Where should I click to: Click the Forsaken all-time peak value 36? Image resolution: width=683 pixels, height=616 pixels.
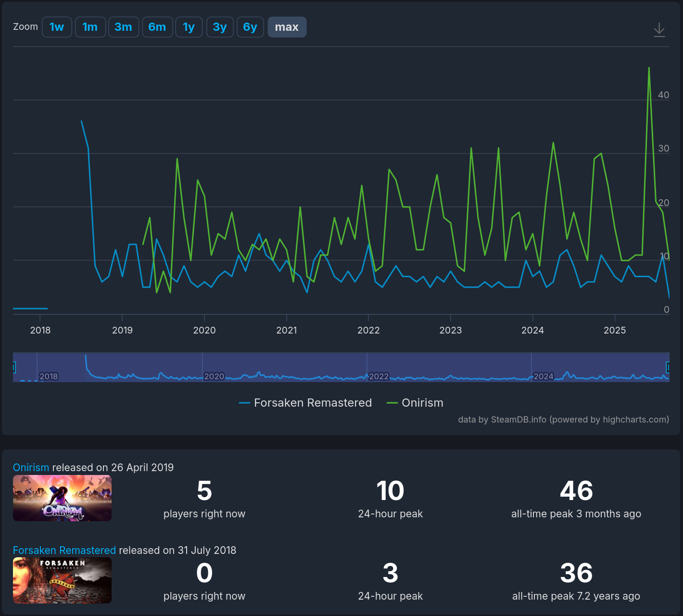pos(576,573)
